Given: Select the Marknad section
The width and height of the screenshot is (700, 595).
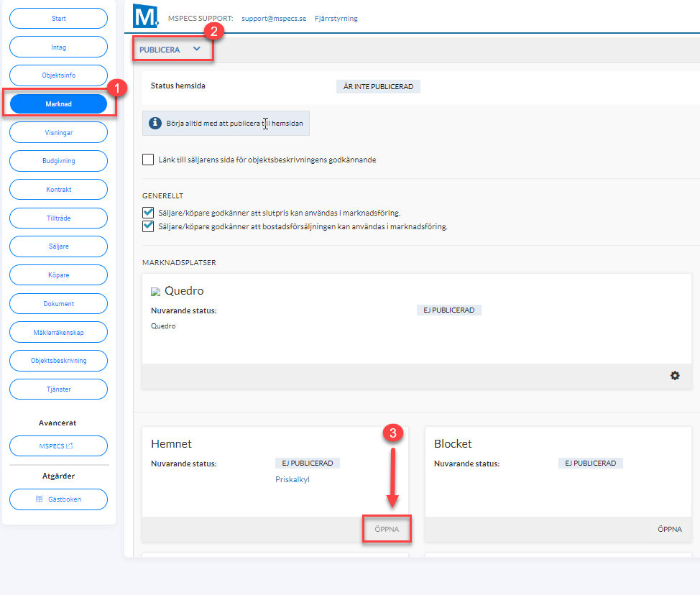Looking at the screenshot, I should pos(58,104).
